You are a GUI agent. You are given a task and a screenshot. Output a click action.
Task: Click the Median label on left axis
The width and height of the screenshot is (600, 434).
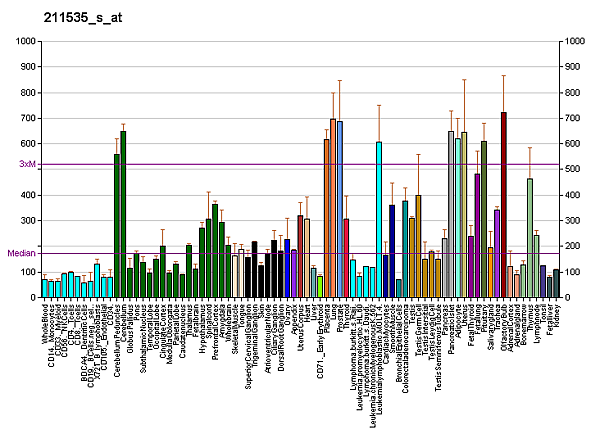(x=22, y=253)
